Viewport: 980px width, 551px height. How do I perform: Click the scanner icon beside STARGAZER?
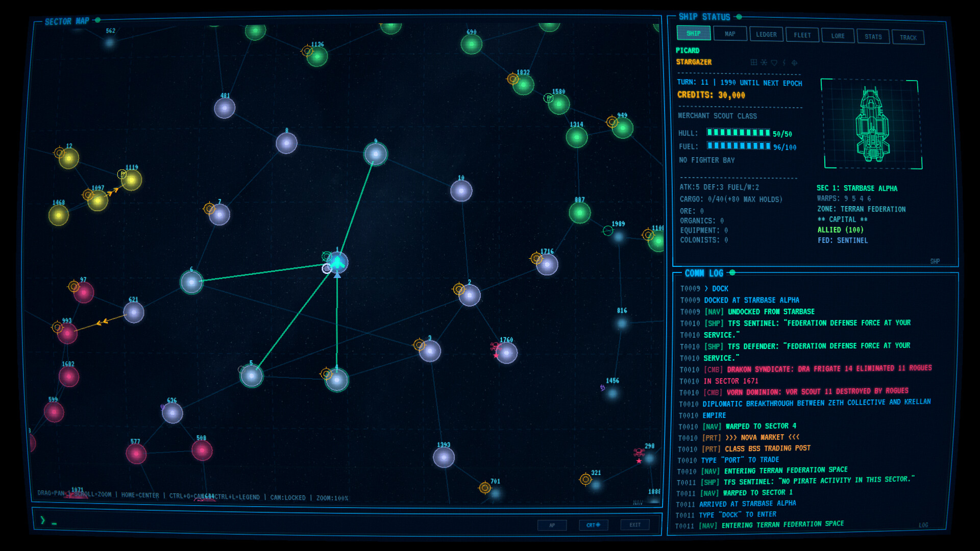pos(764,62)
